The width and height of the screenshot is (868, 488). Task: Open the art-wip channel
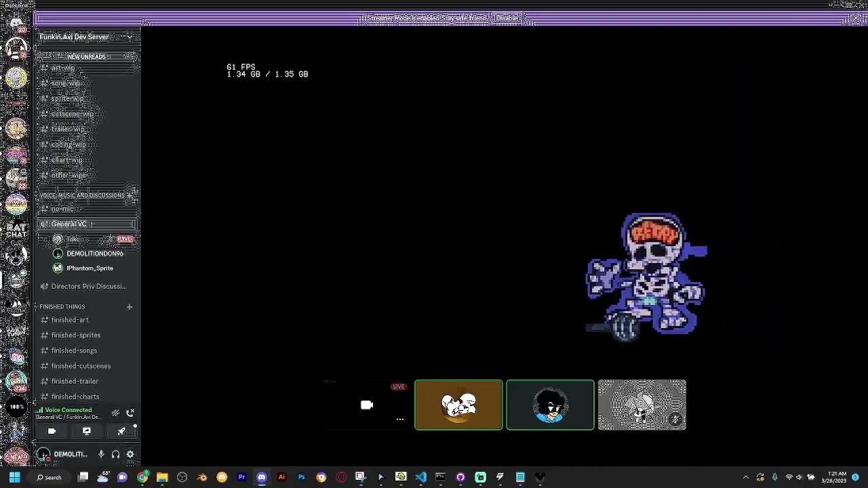click(62, 68)
